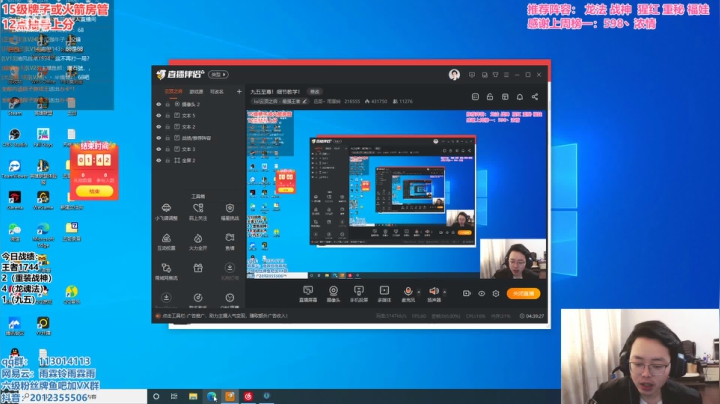Edit the stream category chip with pencil

281,101
